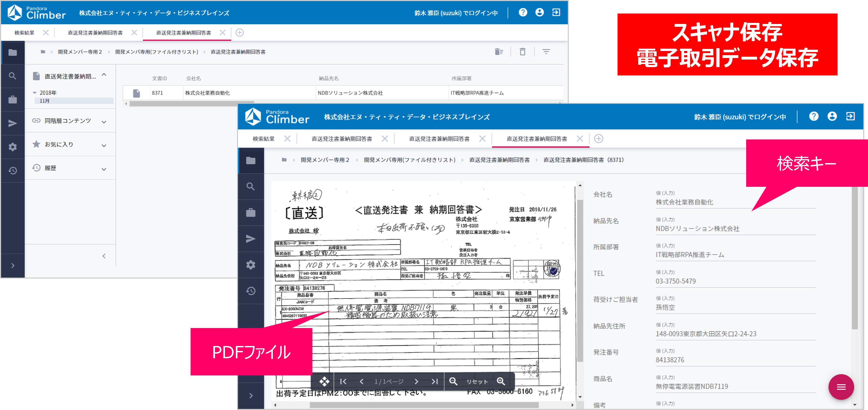868x410 pixels.
Task: Click the delete-list icon in back window toolbar
Action: [x=499, y=52]
